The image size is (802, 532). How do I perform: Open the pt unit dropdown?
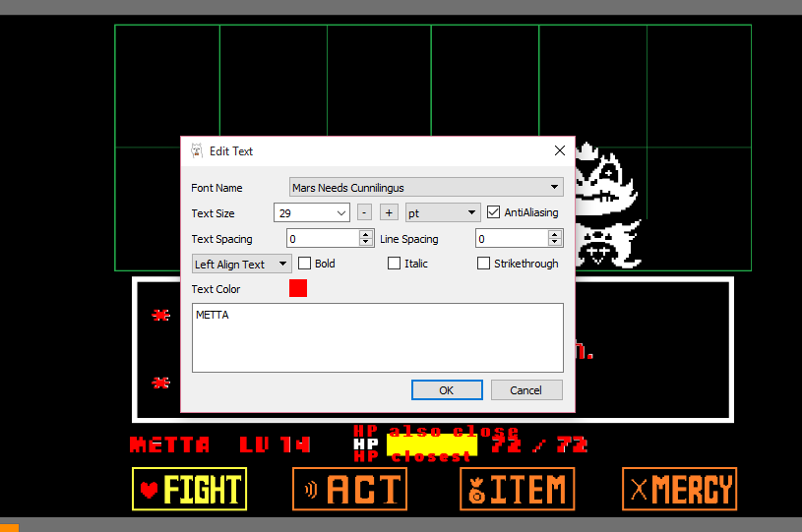pyautogui.click(x=443, y=212)
